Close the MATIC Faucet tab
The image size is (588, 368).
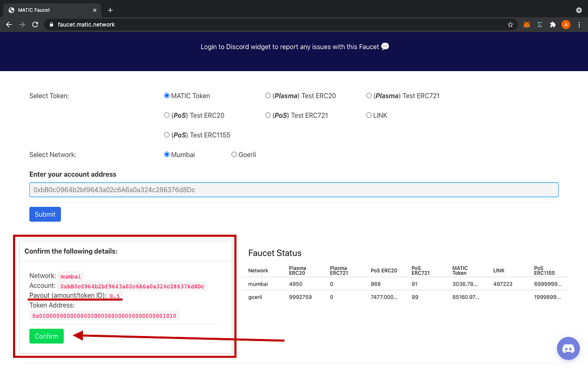94,10
